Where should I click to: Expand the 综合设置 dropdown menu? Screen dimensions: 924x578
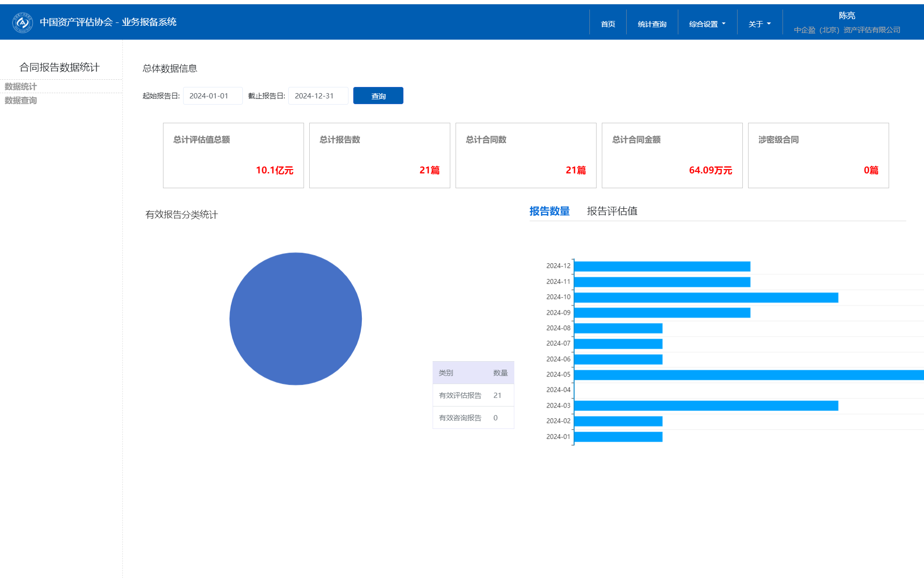[x=707, y=24]
